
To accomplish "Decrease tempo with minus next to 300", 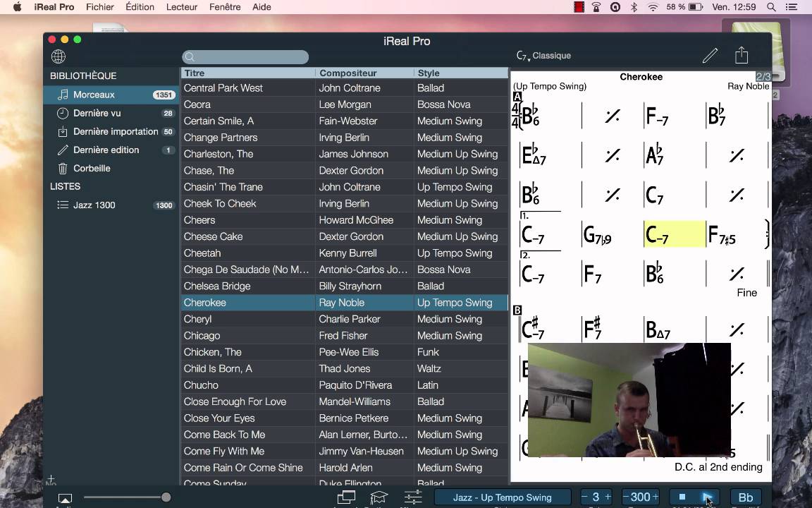I will [x=625, y=497].
